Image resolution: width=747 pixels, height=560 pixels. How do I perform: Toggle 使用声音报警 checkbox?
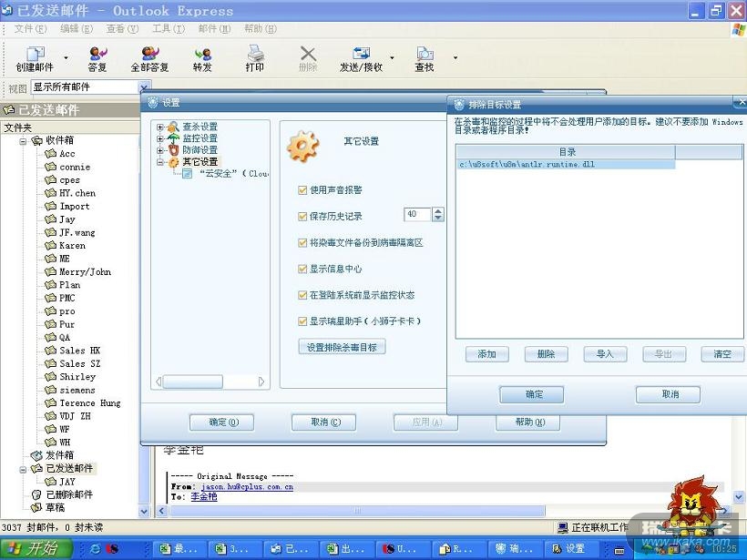[x=302, y=190]
